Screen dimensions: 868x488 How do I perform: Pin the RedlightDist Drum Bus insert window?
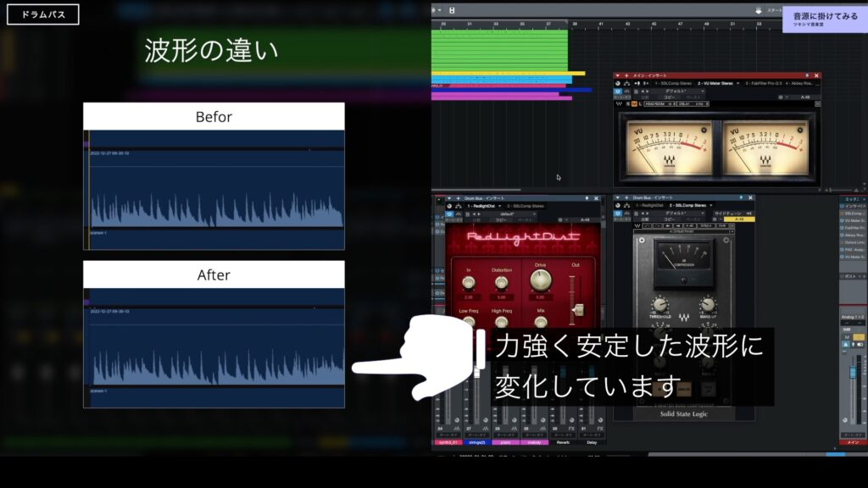click(x=587, y=198)
